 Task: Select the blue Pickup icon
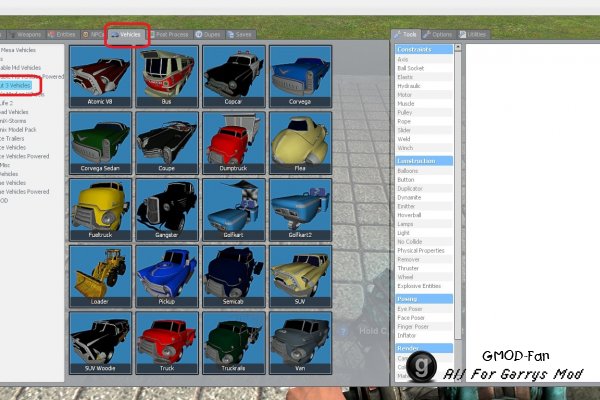[167, 276]
